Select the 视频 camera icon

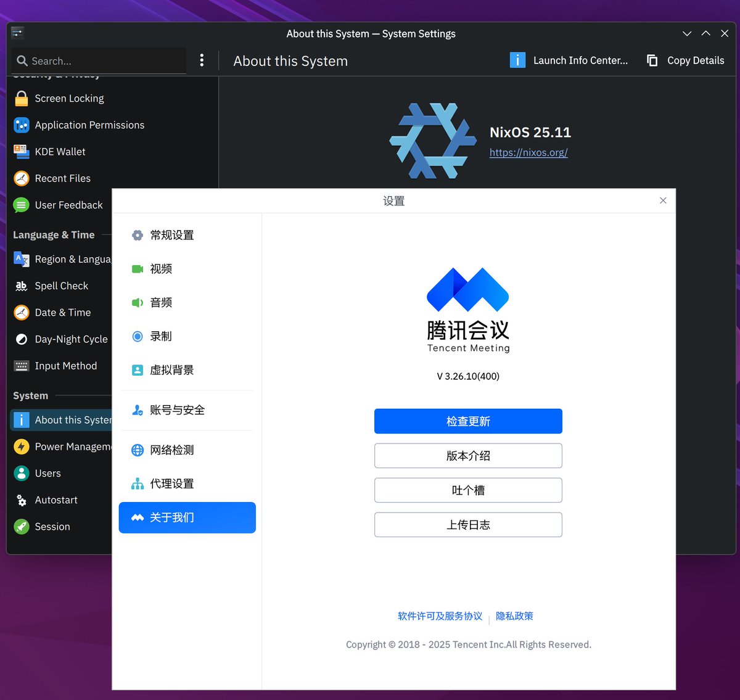click(x=138, y=269)
